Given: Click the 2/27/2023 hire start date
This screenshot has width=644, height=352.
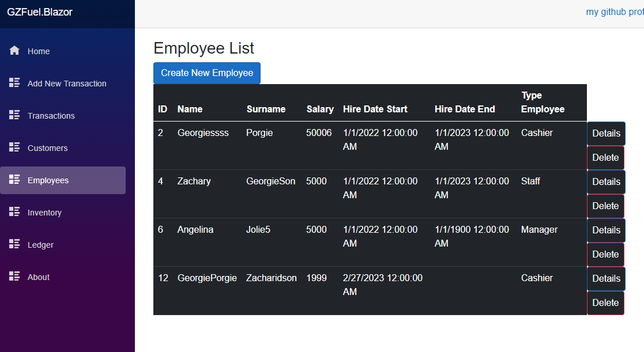Looking at the screenshot, I should (x=383, y=285).
